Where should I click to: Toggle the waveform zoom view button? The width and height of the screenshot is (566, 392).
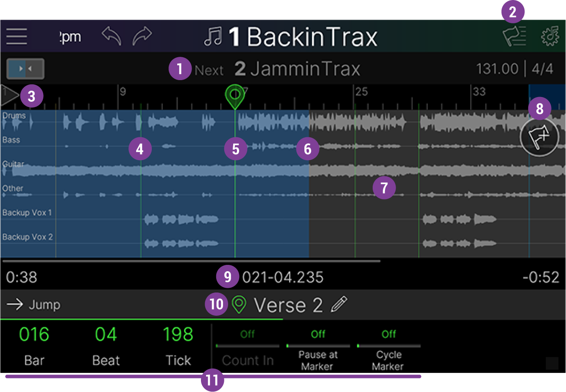(x=25, y=69)
